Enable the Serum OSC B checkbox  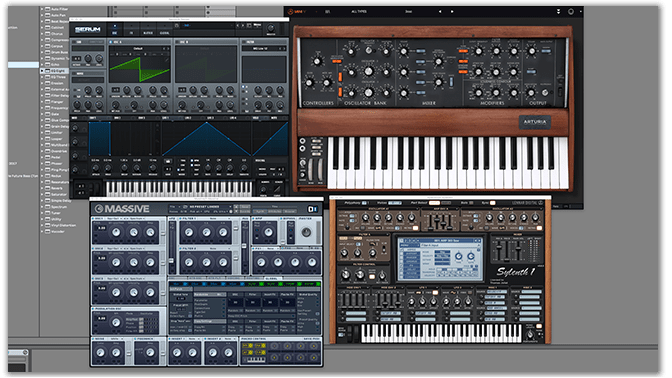point(177,42)
